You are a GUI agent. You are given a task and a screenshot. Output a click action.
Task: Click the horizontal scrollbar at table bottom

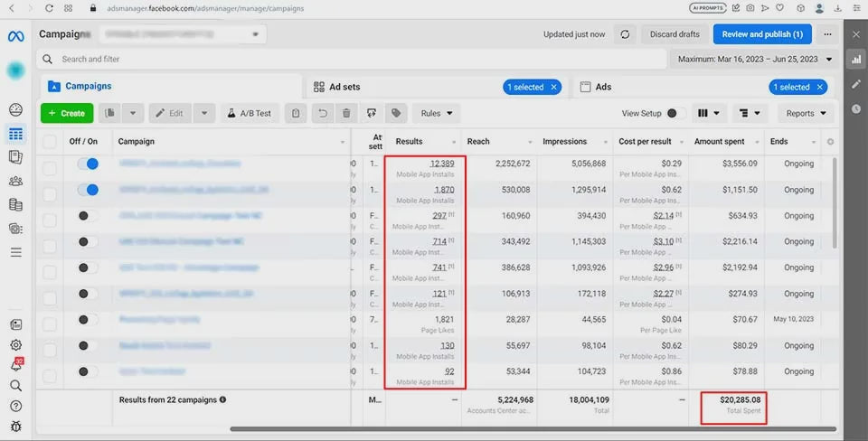click(x=532, y=429)
